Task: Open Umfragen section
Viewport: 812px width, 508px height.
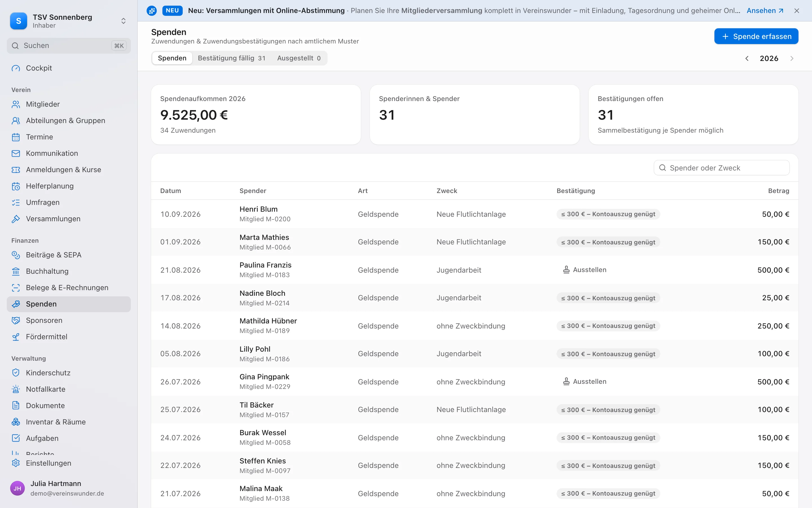Action: (69, 202)
